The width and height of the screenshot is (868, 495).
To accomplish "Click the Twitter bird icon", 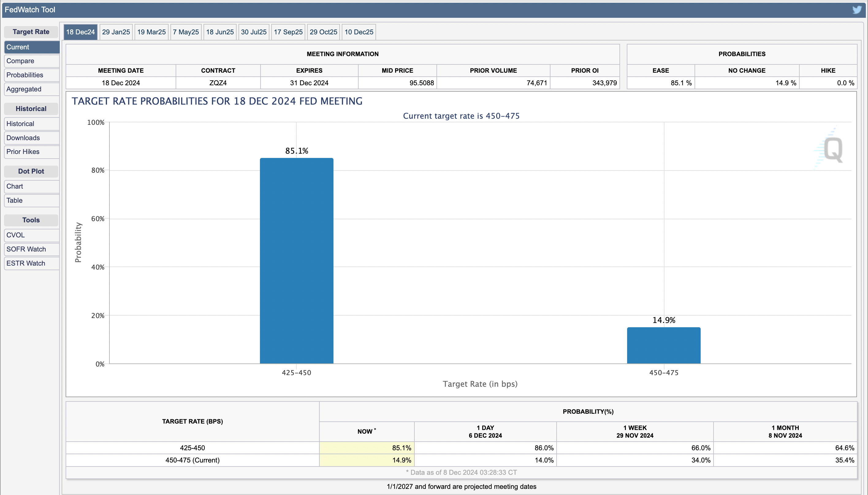I will [x=856, y=10].
